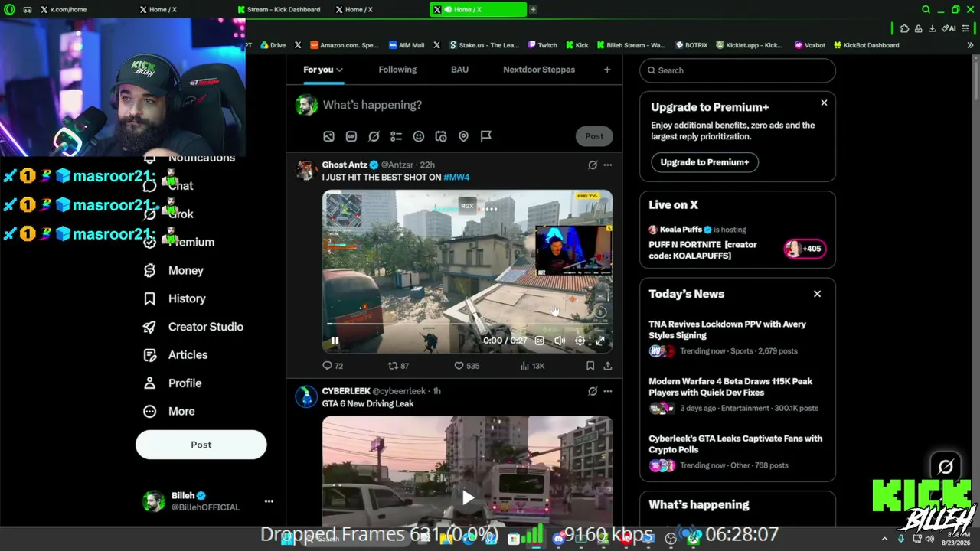Switch to the Following tab
This screenshot has height=551, width=980.
pyautogui.click(x=397, y=70)
